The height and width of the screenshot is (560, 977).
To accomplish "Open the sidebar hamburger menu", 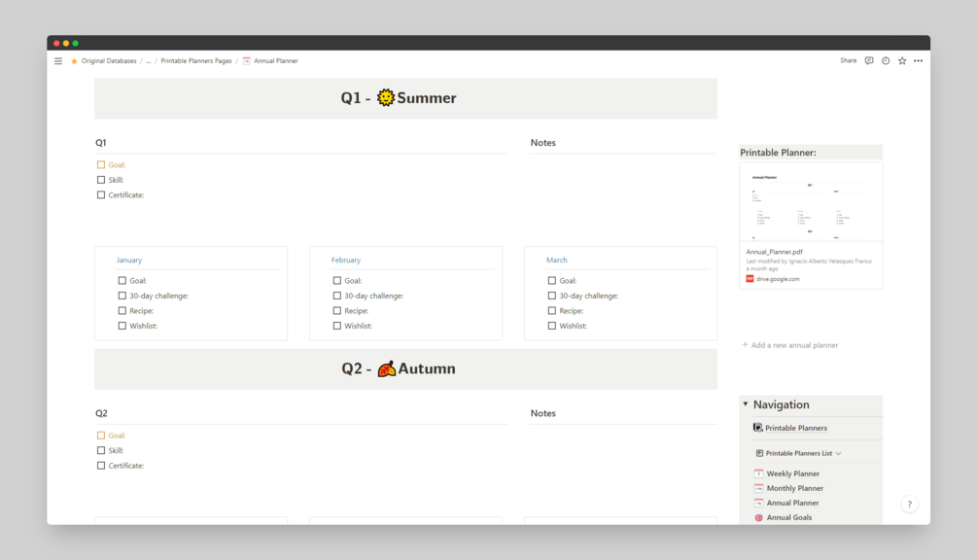I will pos(58,61).
